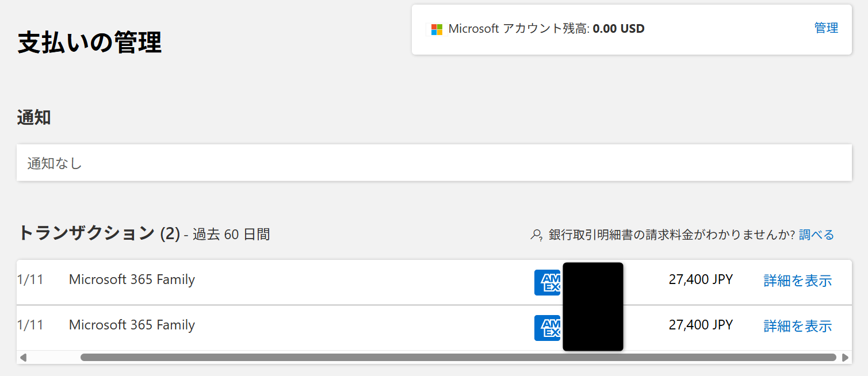
Task: Click the scrollbar left arrow
Action: click(x=23, y=358)
